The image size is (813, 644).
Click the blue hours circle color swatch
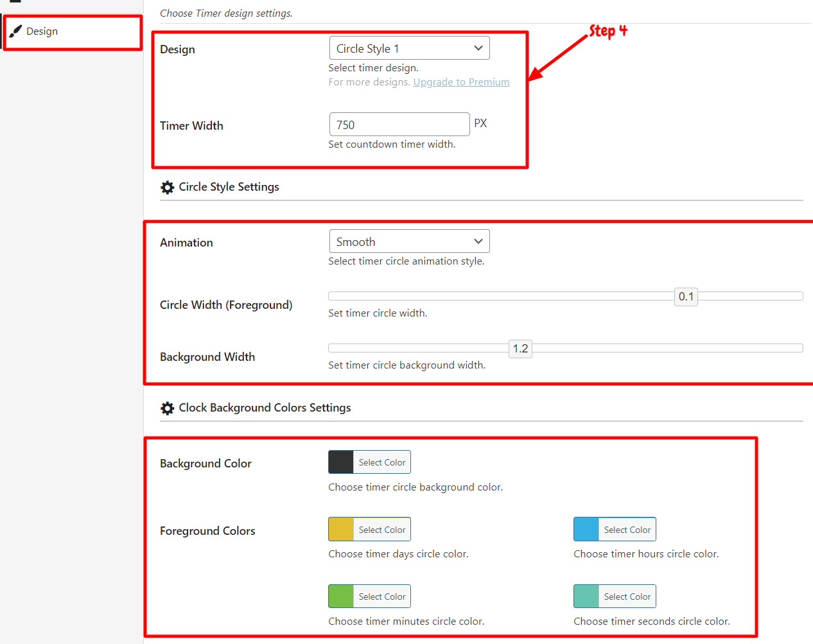coord(586,530)
